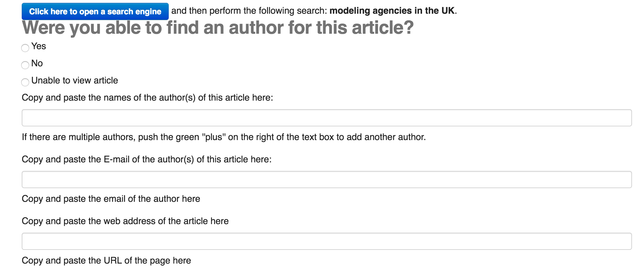Click the 'and then perform the following search' text

[x=249, y=11]
